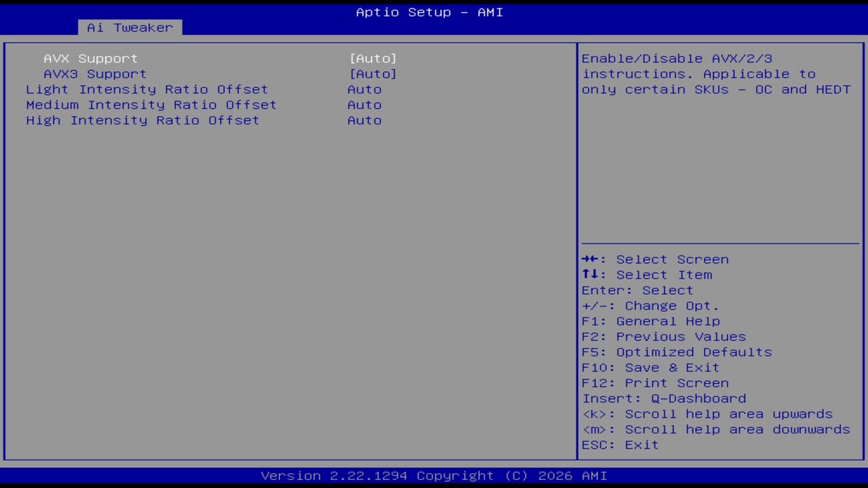This screenshot has height=488, width=868.
Task: Open the AVX Support setting
Action: [x=90, y=58]
